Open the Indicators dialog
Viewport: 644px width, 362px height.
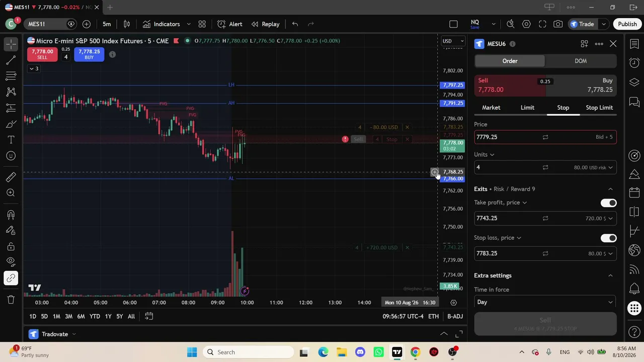(162, 24)
